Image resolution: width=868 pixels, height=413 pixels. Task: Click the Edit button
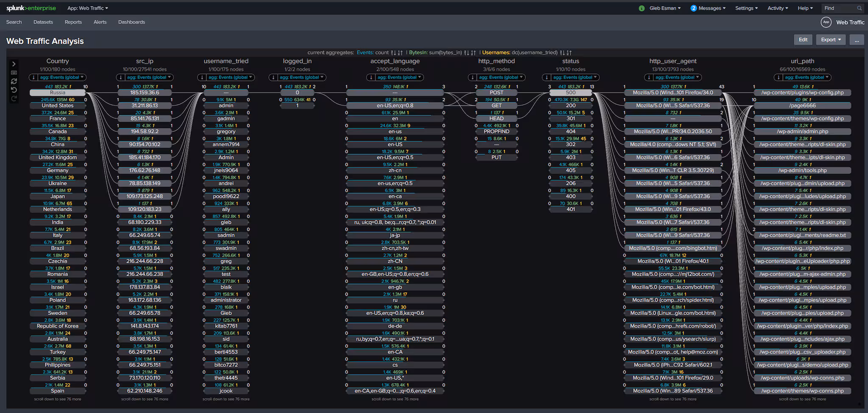pyautogui.click(x=803, y=39)
